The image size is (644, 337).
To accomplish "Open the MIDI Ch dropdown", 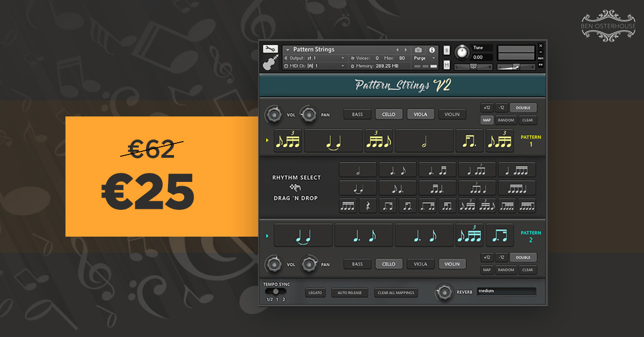I will click(x=342, y=66).
